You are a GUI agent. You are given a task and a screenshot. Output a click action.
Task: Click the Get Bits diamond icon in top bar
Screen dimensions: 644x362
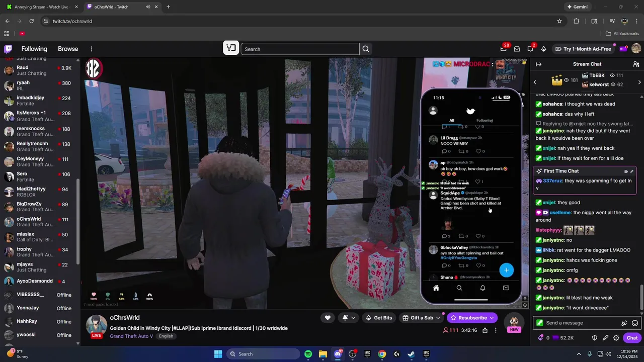[x=543, y=49]
